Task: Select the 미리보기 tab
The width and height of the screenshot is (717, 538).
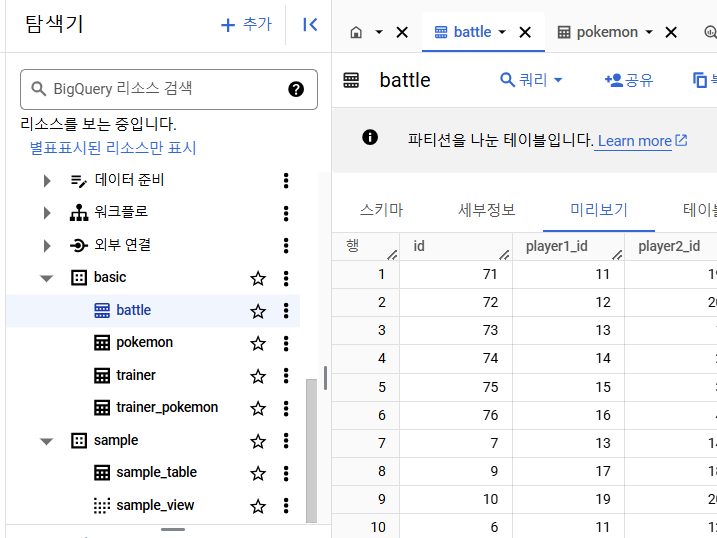Action: click(599, 210)
